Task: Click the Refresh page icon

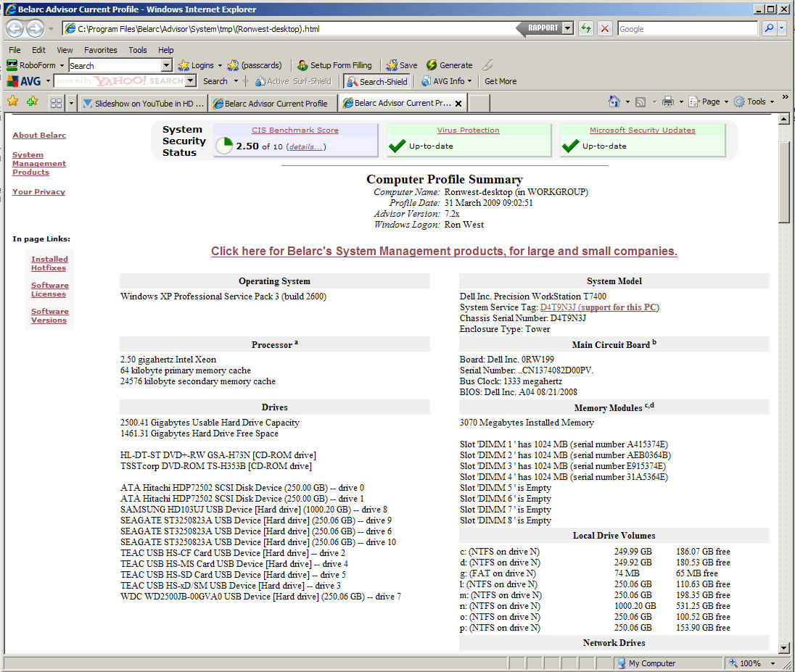Action: point(585,29)
